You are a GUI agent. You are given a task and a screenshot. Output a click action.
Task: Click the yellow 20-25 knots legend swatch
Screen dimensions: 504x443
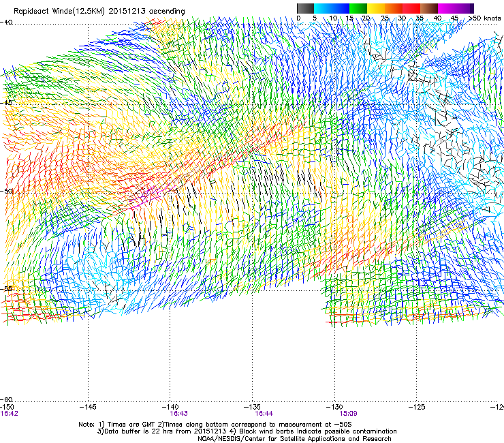(376, 8)
